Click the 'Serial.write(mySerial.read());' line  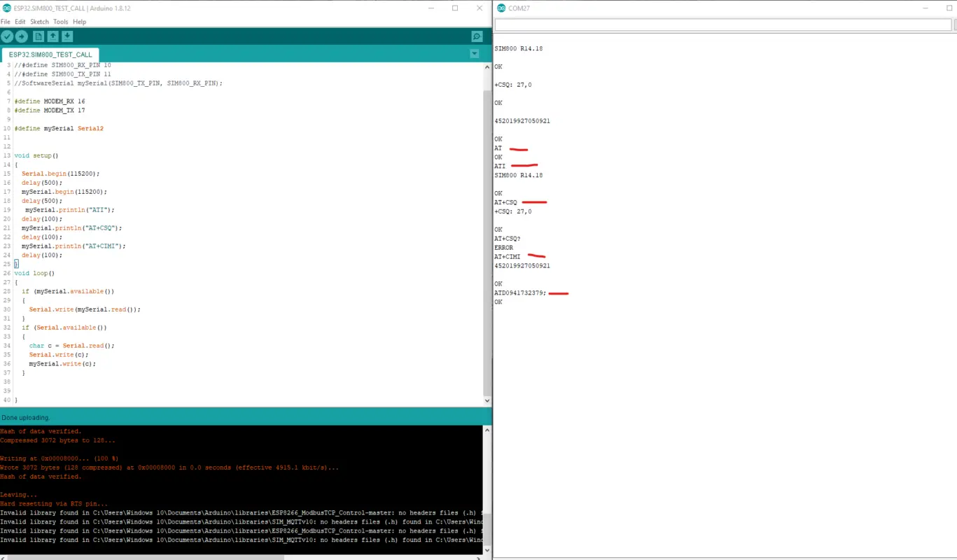85,309
